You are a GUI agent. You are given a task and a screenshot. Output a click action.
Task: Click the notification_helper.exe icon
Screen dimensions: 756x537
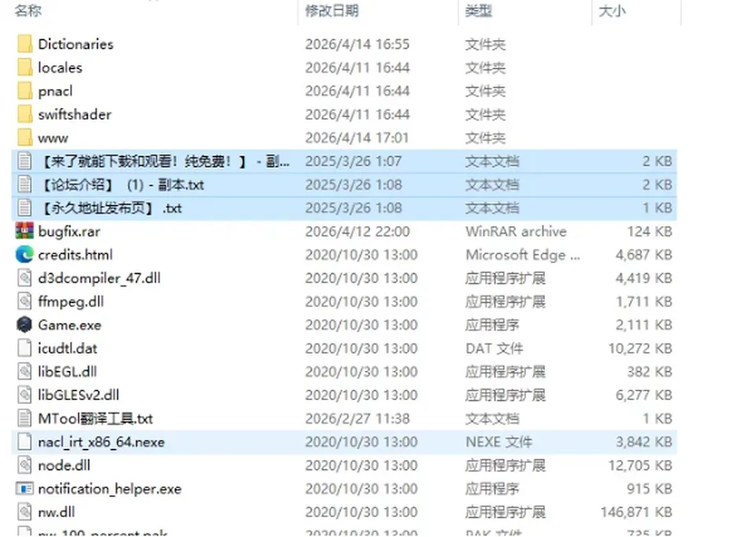point(24,489)
